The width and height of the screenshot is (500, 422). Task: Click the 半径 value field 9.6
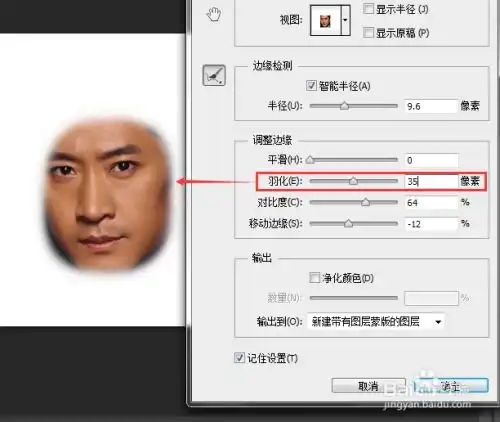(x=431, y=106)
